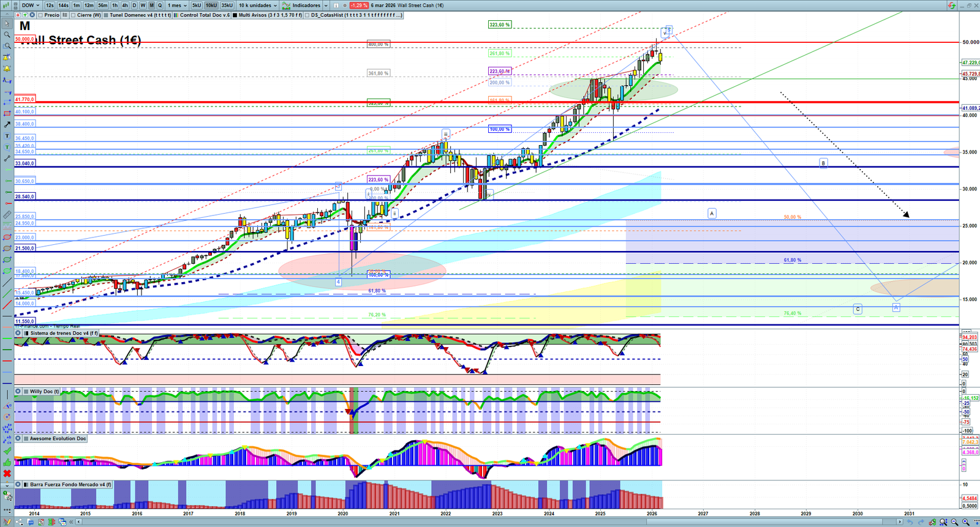
Task: Select the black diagonal arrow drawing tool
Action: click(x=7, y=124)
